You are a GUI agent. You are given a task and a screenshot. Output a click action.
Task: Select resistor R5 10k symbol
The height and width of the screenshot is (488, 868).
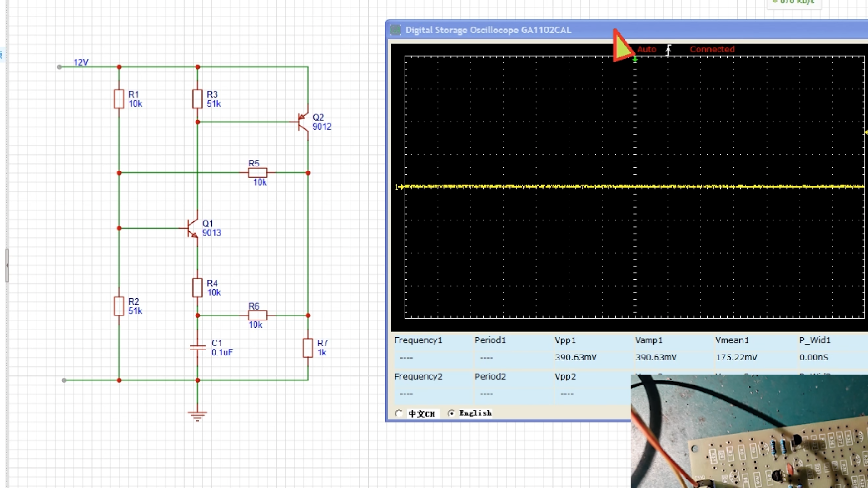pyautogui.click(x=257, y=173)
